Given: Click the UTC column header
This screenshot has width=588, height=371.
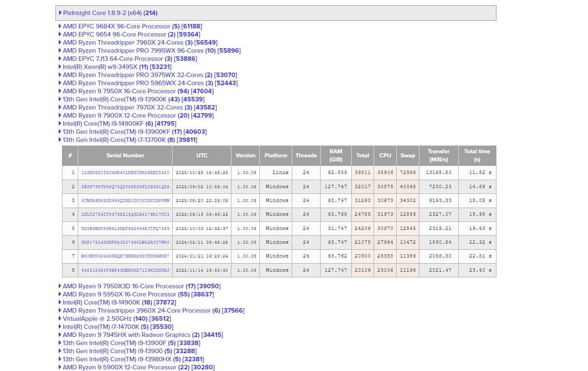Looking at the screenshot, I should click(202, 156).
